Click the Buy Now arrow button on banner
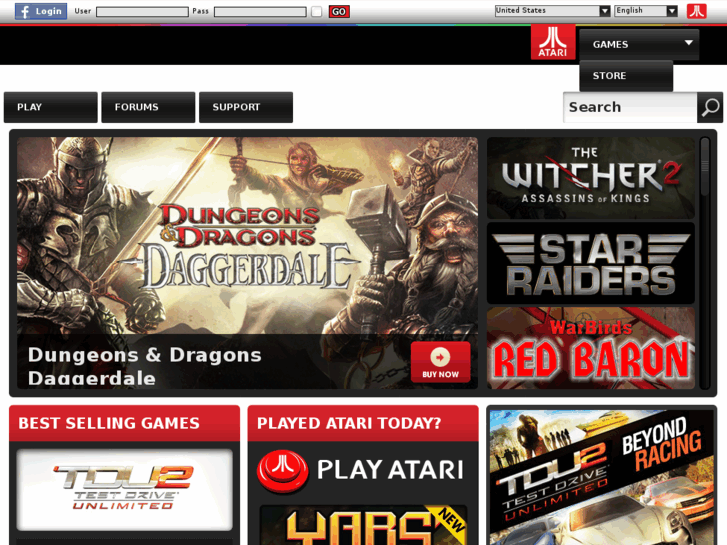 coord(440,362)
